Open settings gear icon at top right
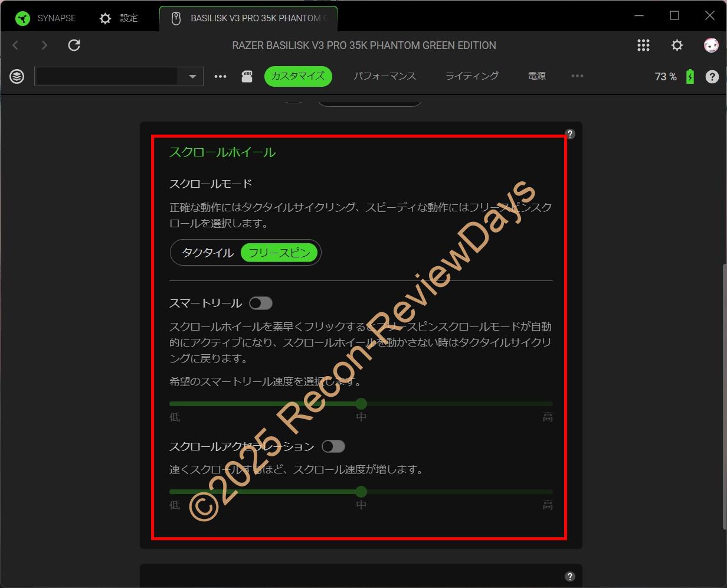727x588 pixels. pyautogui.click(x=677, y=45)
